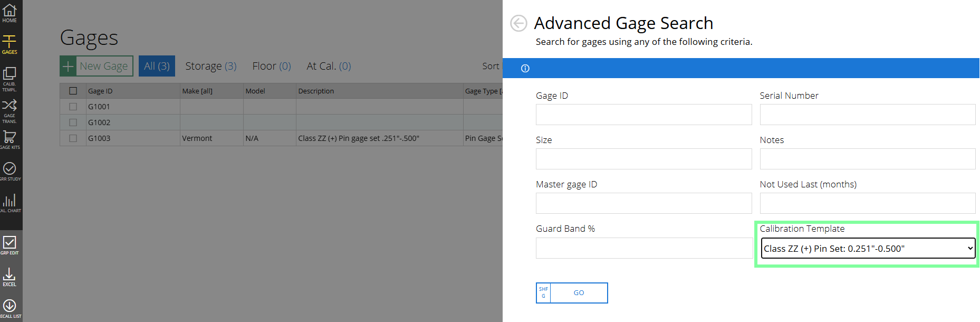The width and height of the screenshot is (980, 322).
Task: Open Calibration Templates sidebar icon
Action: [9, 78]
